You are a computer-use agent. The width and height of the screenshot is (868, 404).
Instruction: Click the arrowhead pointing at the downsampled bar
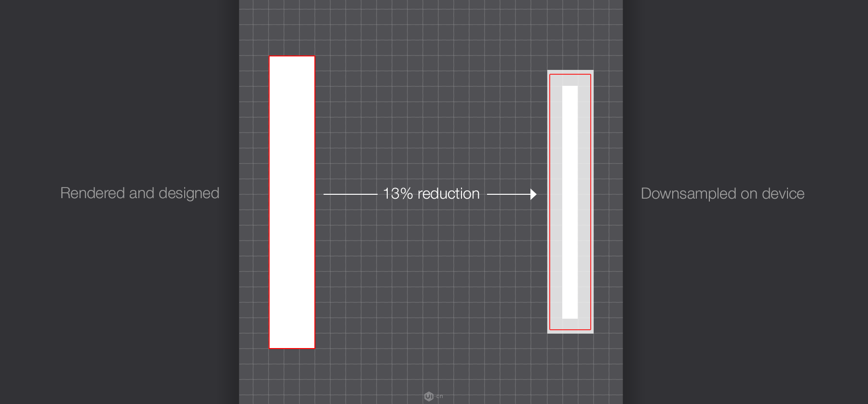coord(533,194)
